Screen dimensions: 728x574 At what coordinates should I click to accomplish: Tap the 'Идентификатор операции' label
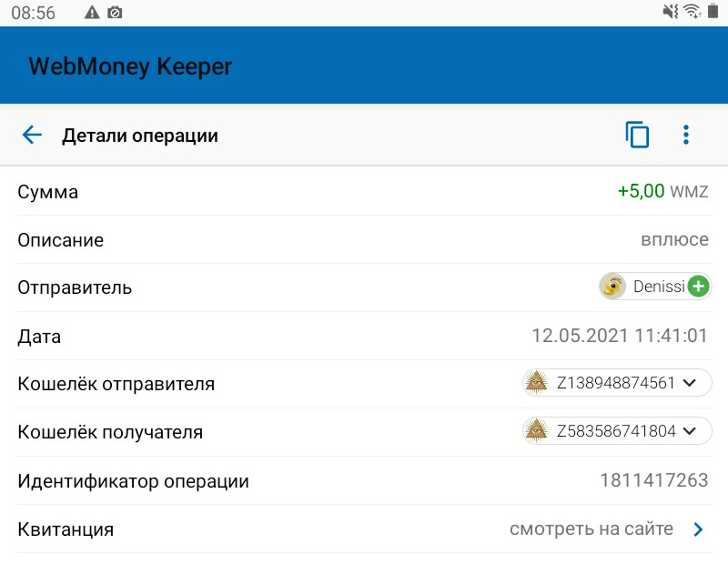(x=133, y=481)
